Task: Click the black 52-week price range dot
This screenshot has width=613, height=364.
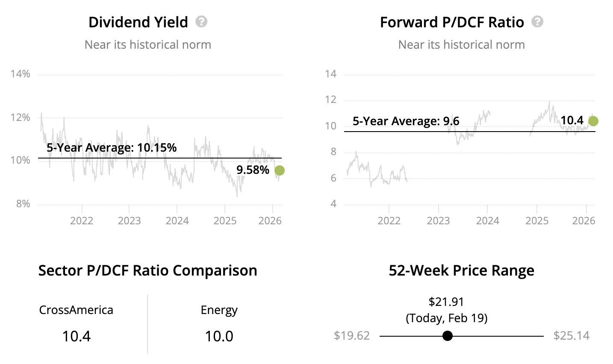Action: (x=448, y=336)
